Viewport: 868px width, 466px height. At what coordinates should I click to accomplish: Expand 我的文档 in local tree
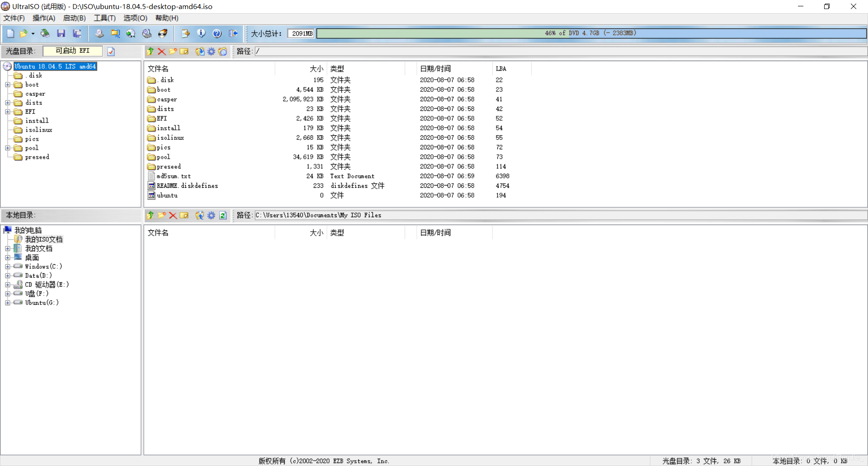tap(8, 248)
